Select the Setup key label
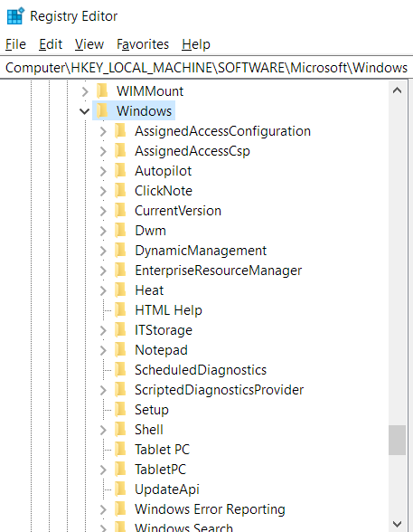Image resolution: width=413 pixels, height=532 pixels. 152,410
